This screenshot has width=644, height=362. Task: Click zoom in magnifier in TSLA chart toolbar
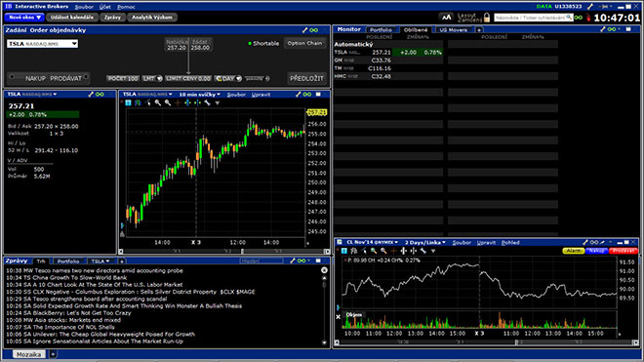click(x=158, y=102)
